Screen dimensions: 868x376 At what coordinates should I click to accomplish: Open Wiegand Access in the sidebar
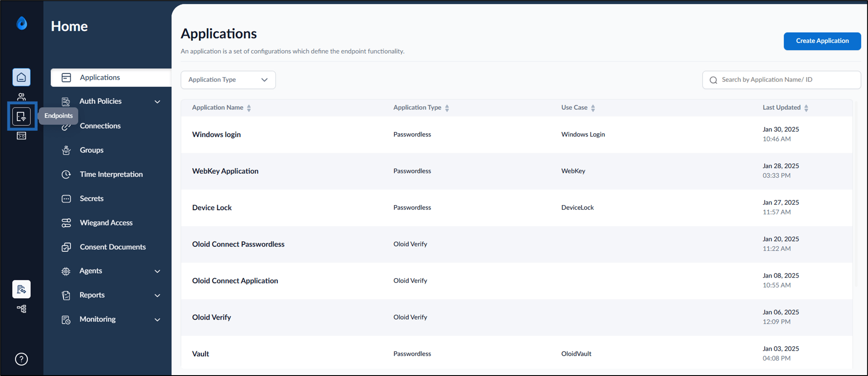coord(106,223)
